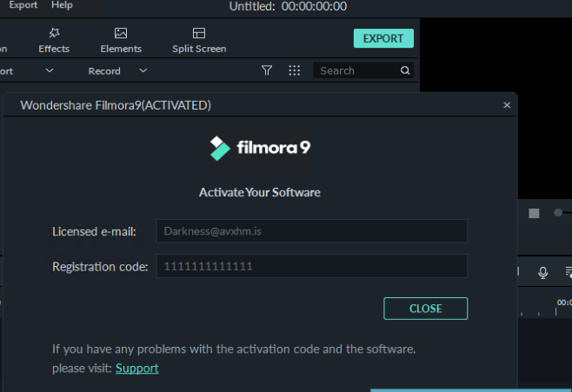Click the Licensed e-mail field
The width and height of the screenshot is (572, 392).
[311, 231]
